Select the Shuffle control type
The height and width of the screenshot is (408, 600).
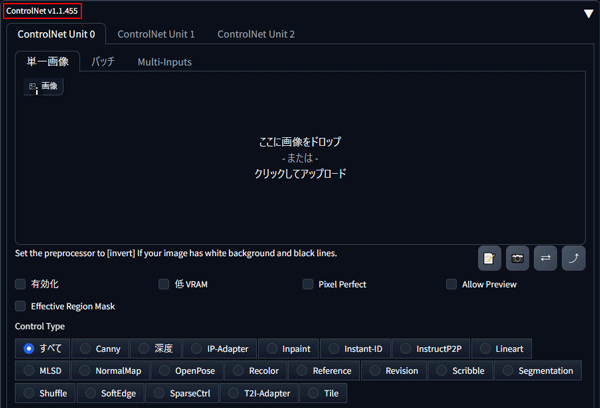pyautogui.click(x=46, y=393)
